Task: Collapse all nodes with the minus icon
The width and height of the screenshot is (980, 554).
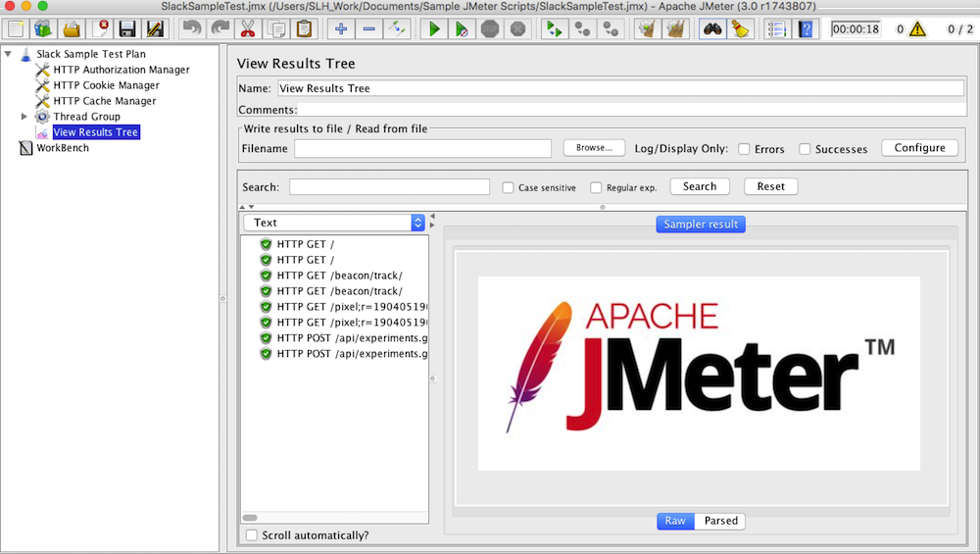Action: (x=369, y=28)
